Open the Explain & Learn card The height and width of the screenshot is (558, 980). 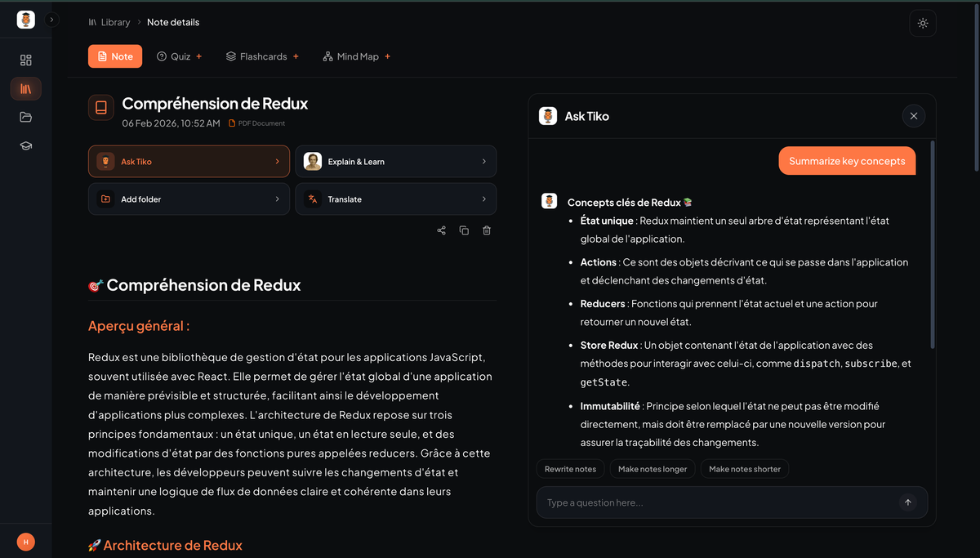coord(395,162)
